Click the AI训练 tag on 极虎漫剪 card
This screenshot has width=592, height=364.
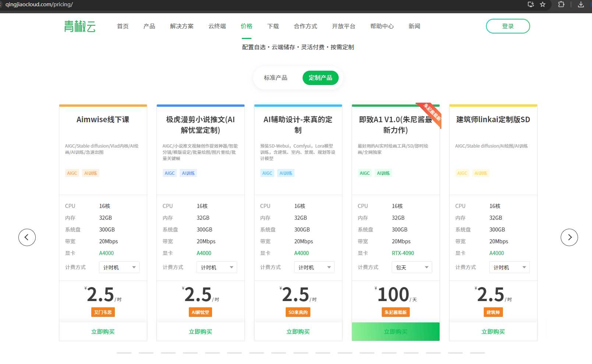coord(188,173)
